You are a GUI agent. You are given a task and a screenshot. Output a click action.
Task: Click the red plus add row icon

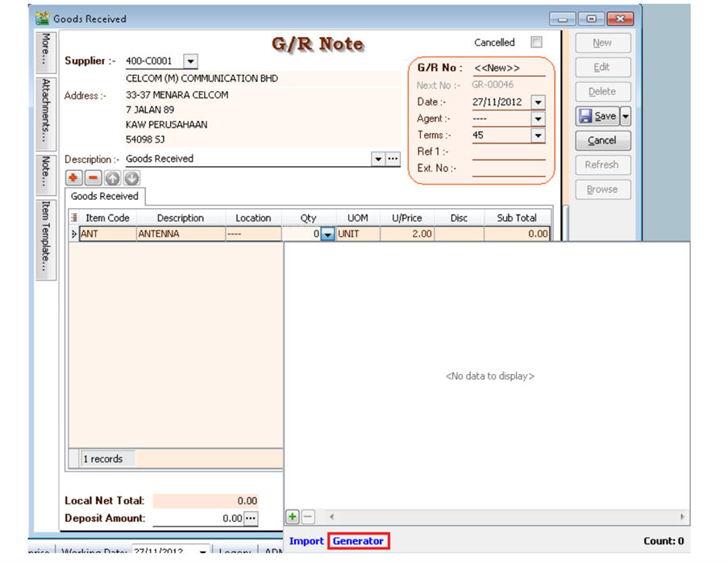point(73,178)
